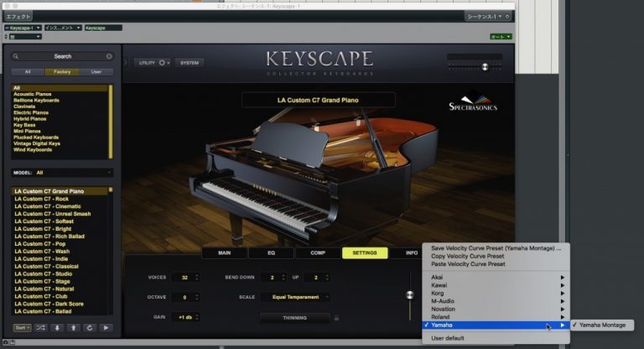Image resolution: width=644 pixels, height=349 pixels.
Task: Open the シーケンス-1 dropdown
Action: (485, 17)
